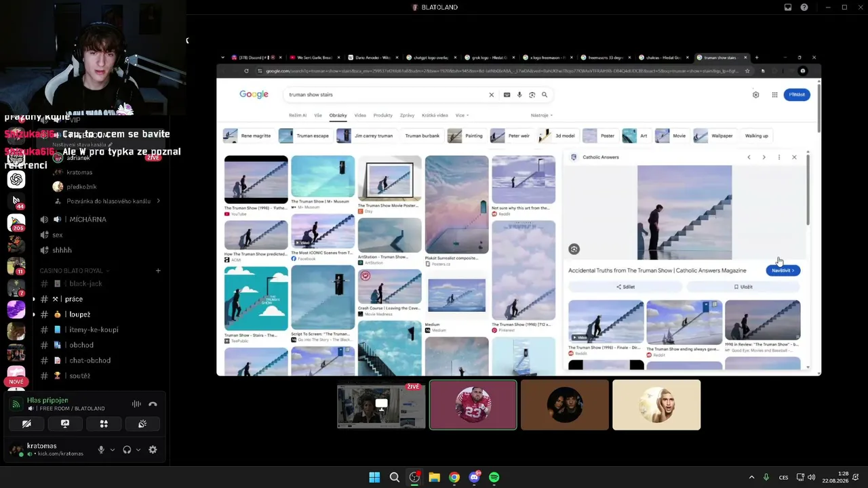Switch to the Krátká videa tab
The height and width of the screenshot is (488, 868).
pos(435,115)
